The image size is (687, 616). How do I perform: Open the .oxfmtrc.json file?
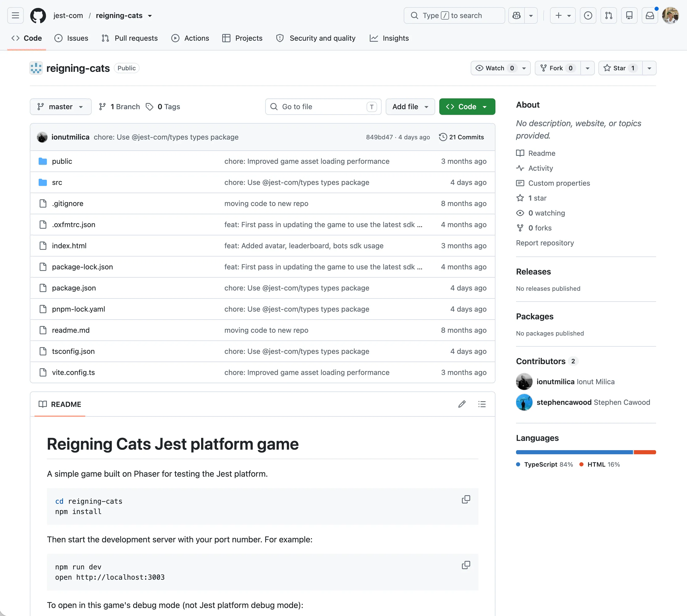click(73, 225)
